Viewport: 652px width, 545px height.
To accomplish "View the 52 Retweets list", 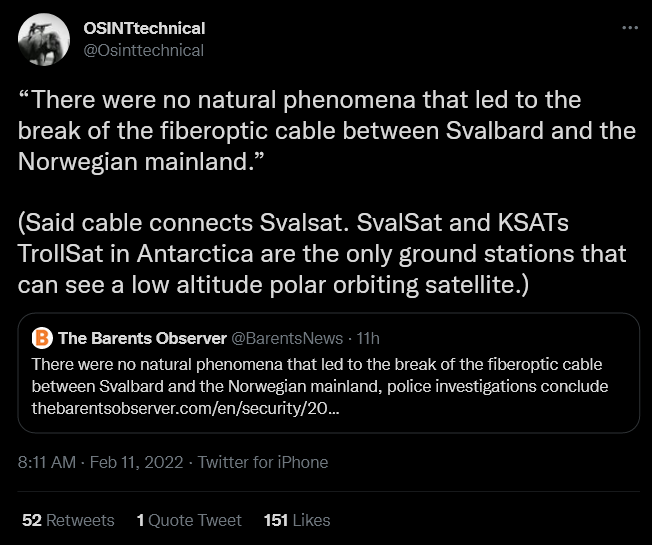I will (68, 520).
